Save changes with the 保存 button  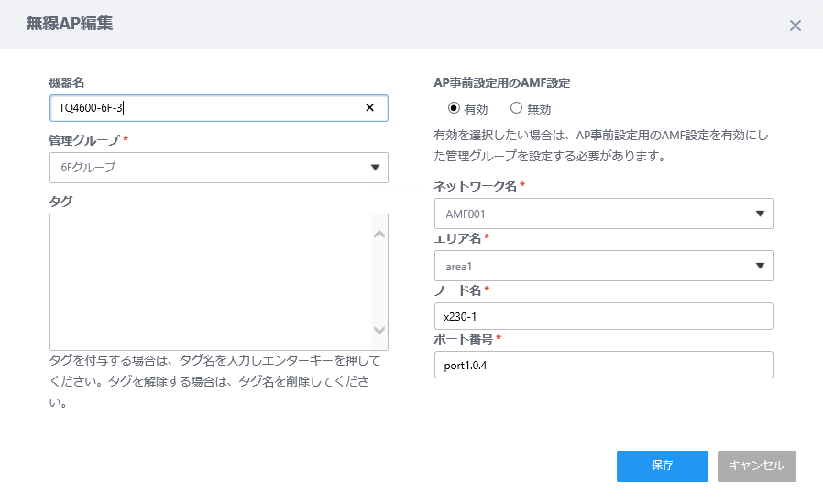pos(663,466)
